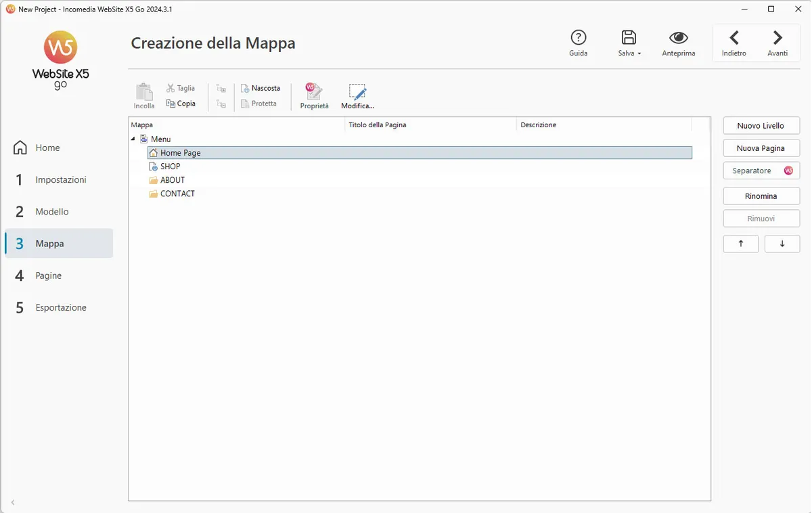812x513 pixels.
Task: Select the Menu root item
Action: pyautogui.click(x=160, y=139)
